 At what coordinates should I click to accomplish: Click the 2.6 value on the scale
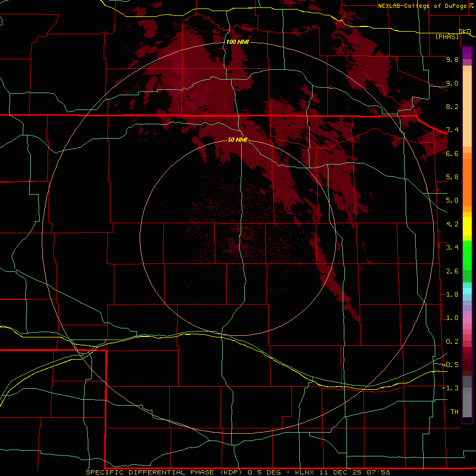(x=452, y=271)
